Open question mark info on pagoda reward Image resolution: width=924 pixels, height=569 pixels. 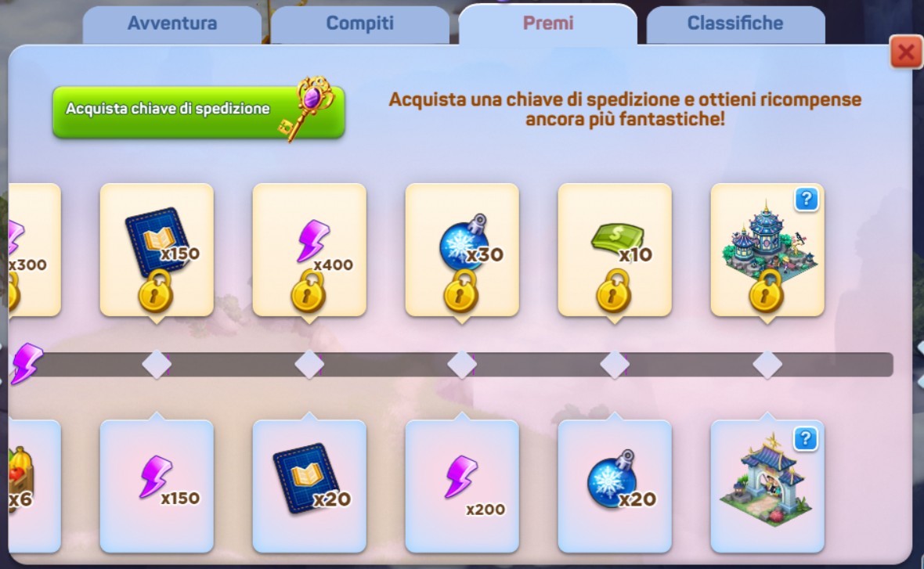806,199
